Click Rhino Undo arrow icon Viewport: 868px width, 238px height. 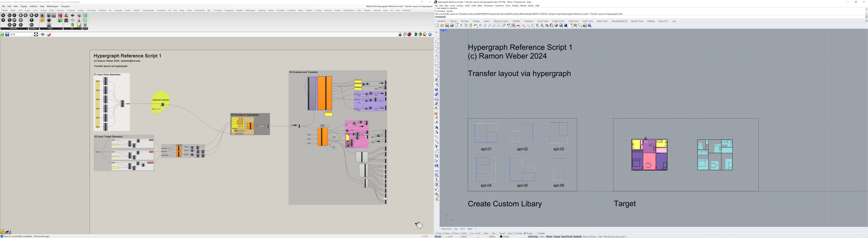(475, 25)
